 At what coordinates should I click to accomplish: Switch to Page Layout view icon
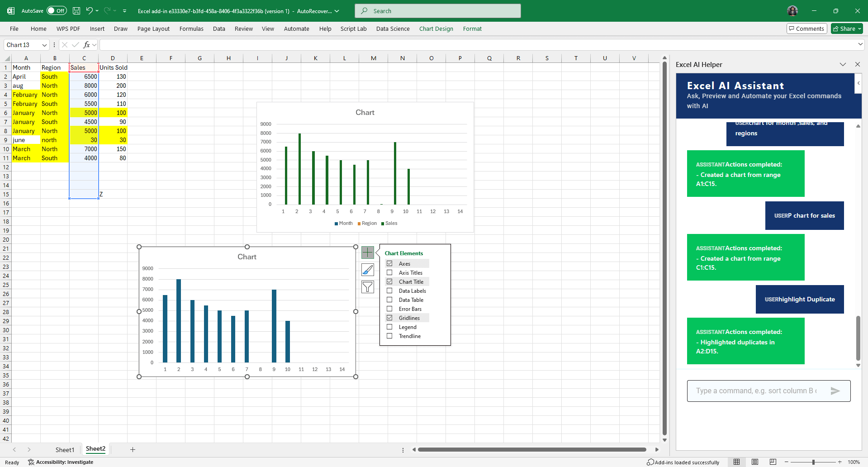755,462
